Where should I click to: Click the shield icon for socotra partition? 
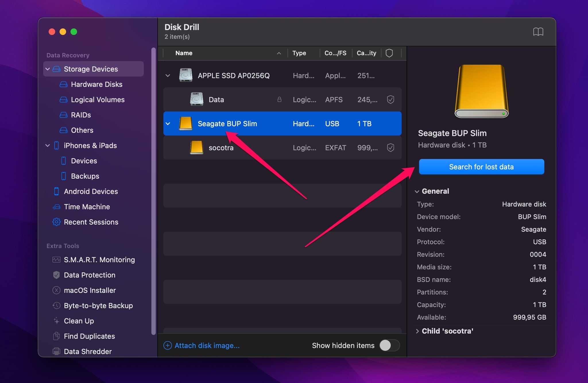(x=390, y=148)
